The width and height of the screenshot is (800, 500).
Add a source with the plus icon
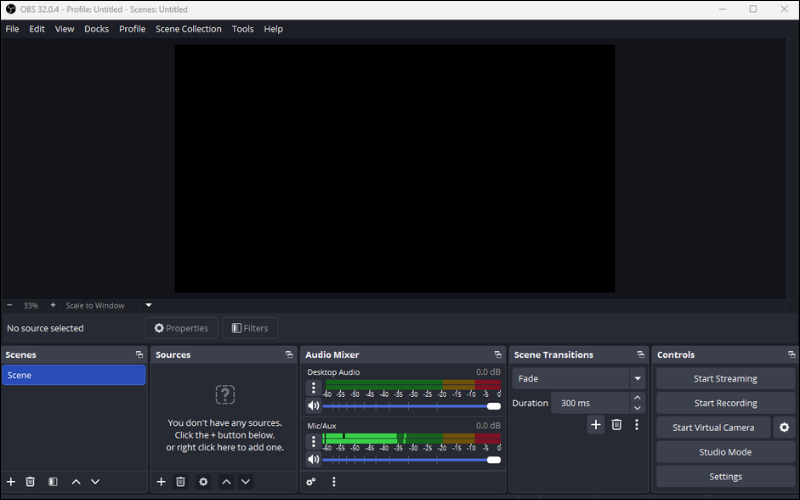tap(161, 482)
